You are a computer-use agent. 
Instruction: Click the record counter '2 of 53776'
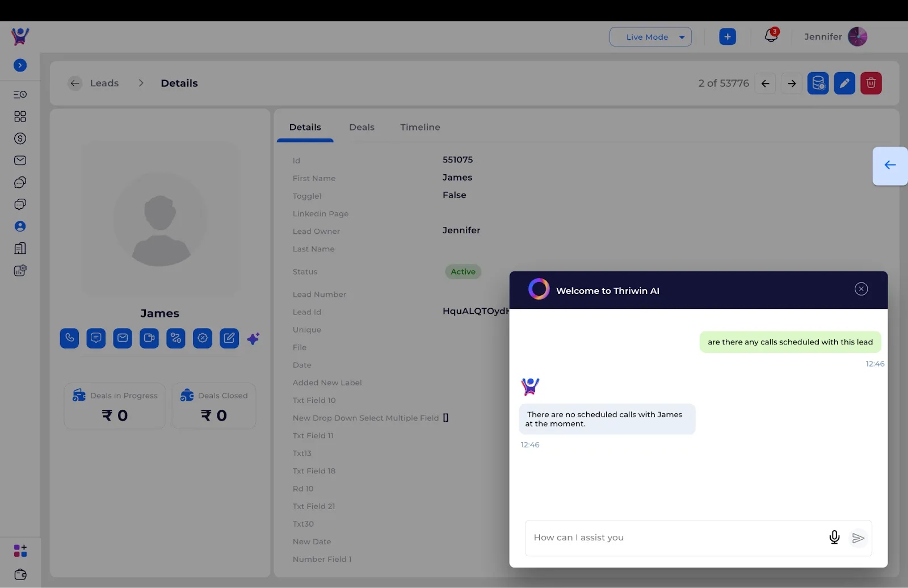[x=724, y=83]
